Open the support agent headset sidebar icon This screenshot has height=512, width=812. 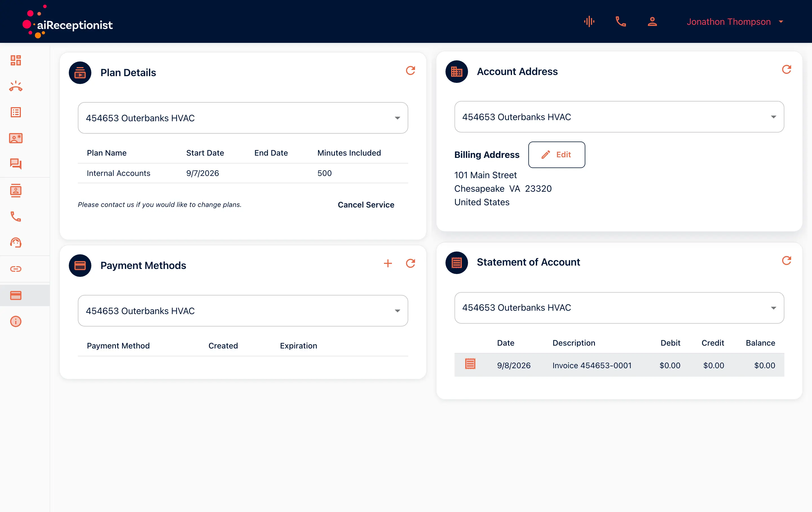pos(16,242)
